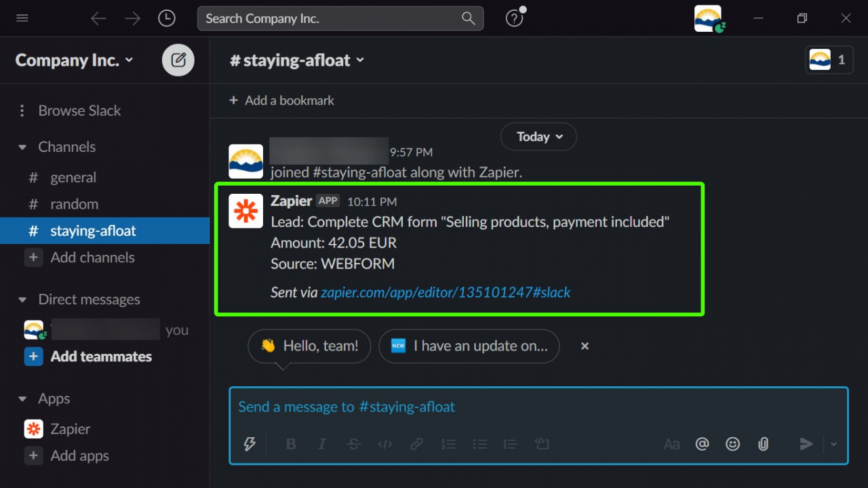
Task: Click 'Source: WEBFORM' text
Action: tap(332, 264)
